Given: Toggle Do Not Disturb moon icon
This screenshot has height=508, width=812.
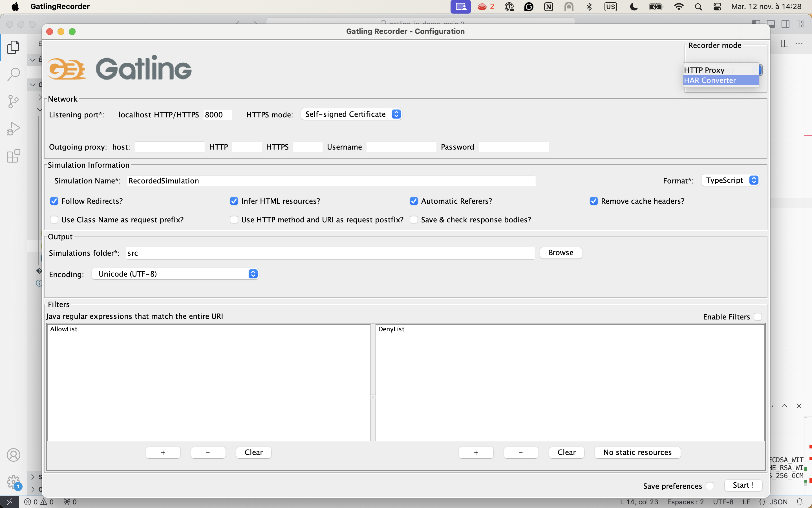Looking at the screenshot, I should (634, 7).
